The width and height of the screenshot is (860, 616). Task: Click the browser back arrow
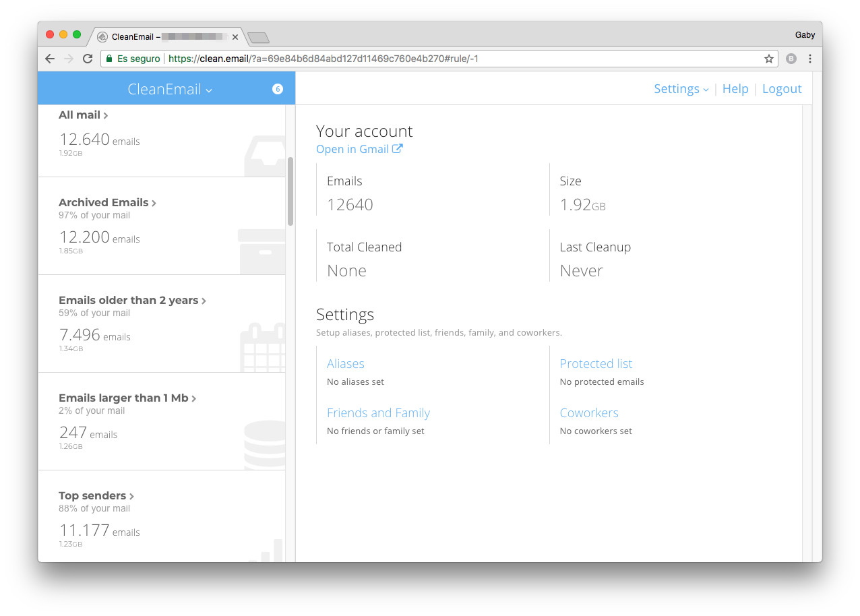coord(50,59)
